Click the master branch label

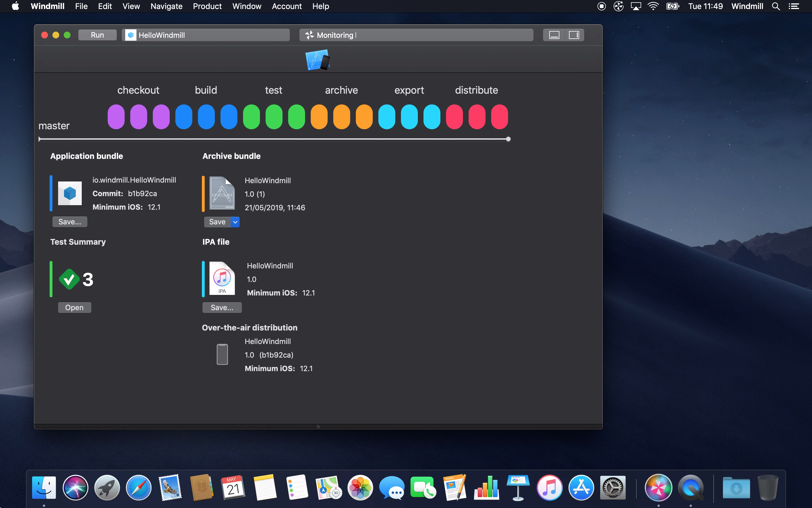point(54,126)
